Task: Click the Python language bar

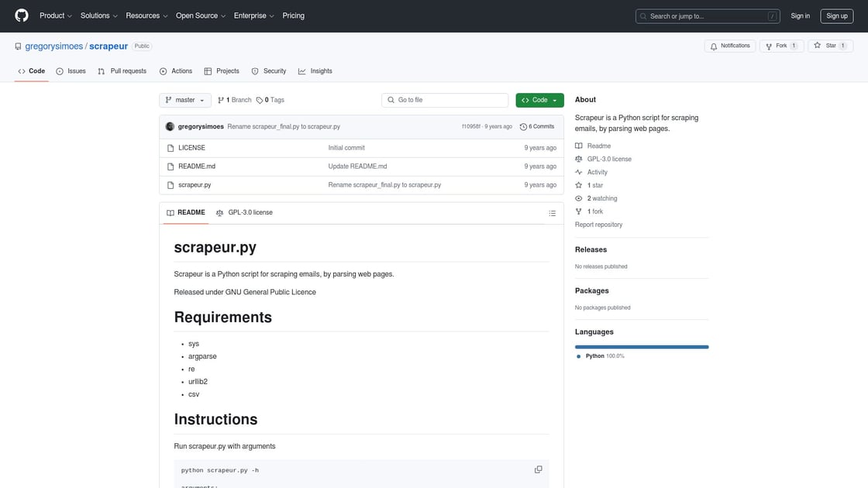Action: point(642,347)
